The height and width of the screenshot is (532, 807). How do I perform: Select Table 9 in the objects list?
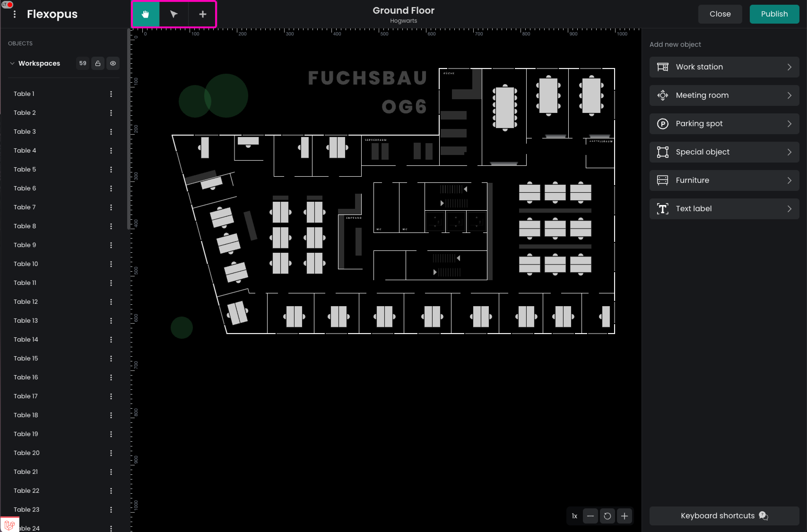(25, 245)
